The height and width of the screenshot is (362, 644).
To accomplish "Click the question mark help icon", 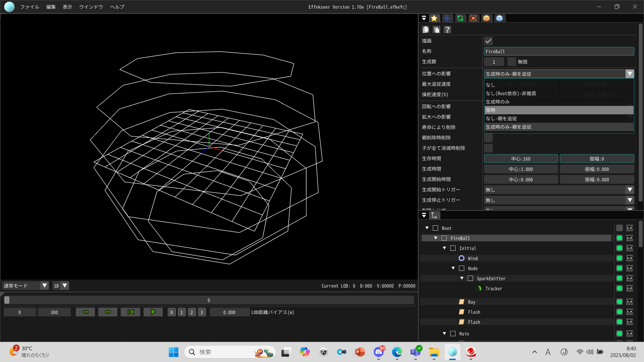I will point(447,29).
